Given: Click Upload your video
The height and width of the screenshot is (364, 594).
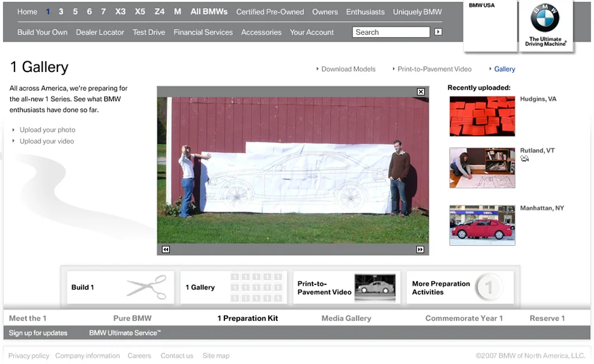Looking at the screenshot, I should point(47,141).
